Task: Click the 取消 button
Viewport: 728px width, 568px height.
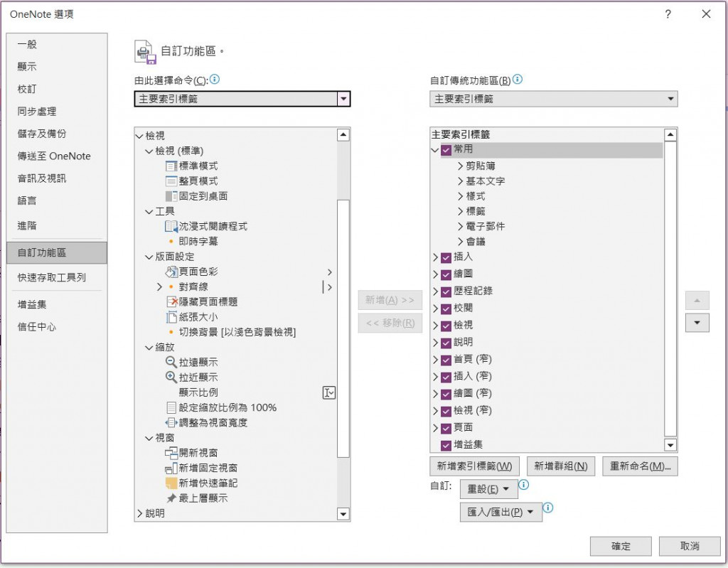Action: click(690, 546)
